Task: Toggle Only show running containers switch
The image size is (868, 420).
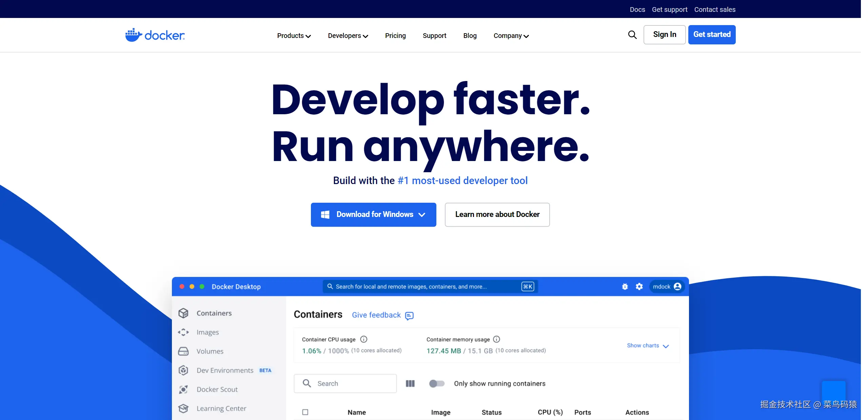Action: point(437,384)
